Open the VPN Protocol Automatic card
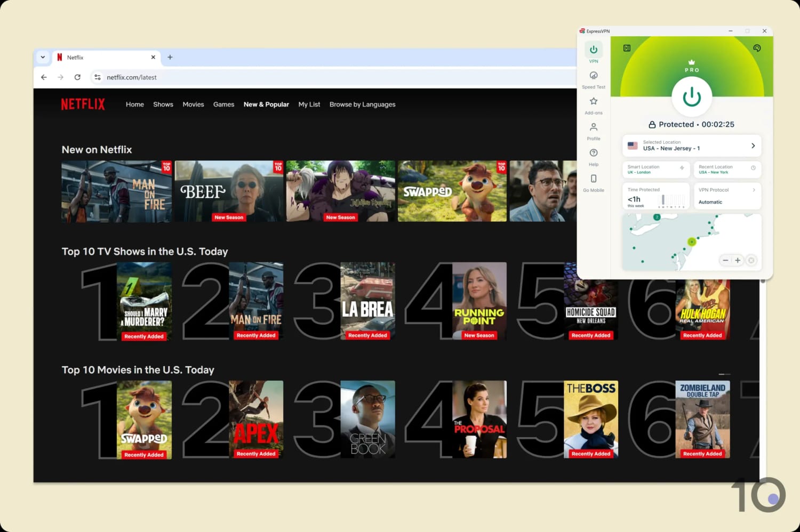 (x=727, y=196)
